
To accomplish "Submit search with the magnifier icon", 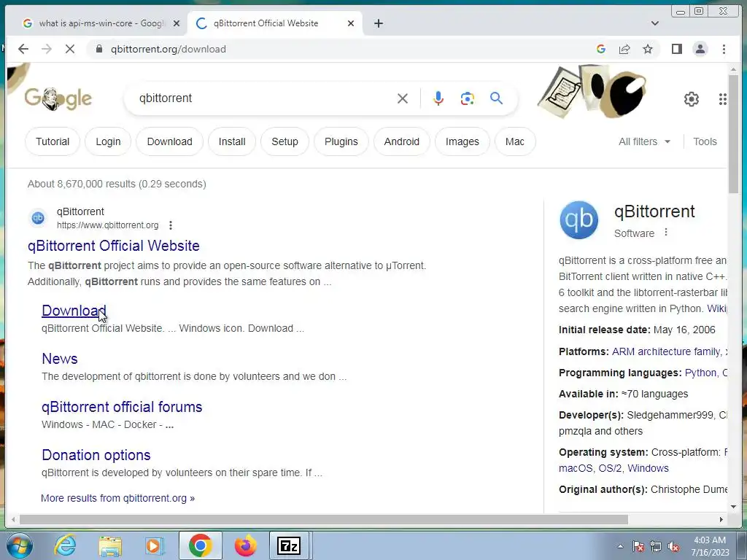I will (496, 98).
